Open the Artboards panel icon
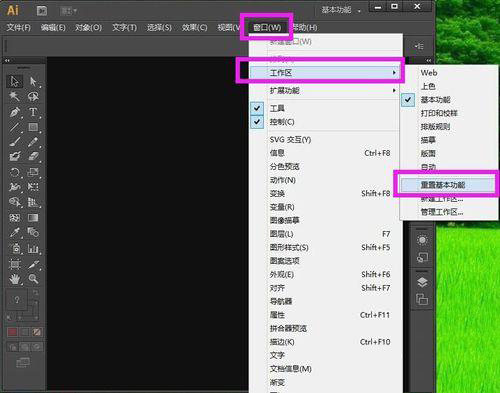The image size is (500, 393). (422, 299)
